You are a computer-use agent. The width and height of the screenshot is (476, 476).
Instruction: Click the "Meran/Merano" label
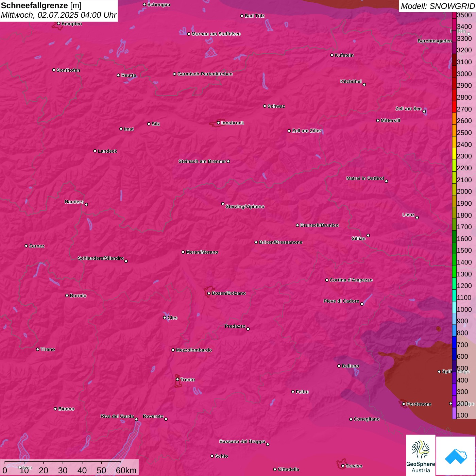pyautogui.click(x=202, y=252)
